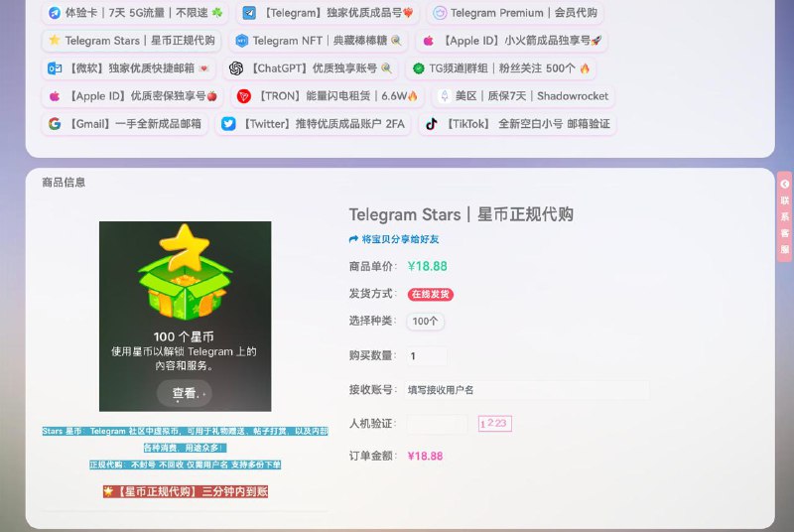This screenshot has width=794, height=532.
Task: Click the Google G icon
Action: (x=55, y=123)
